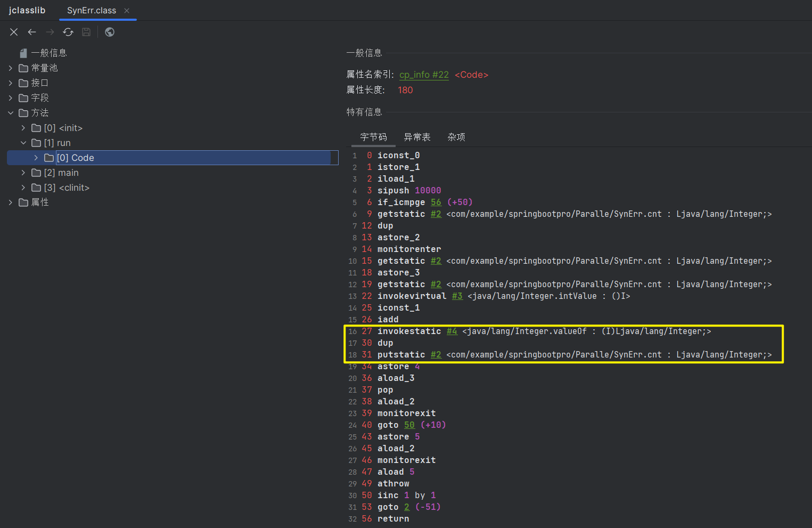Viewport: 812px width, 528px height.
Task: Click the [1] run folder icon
Action: 36,143
